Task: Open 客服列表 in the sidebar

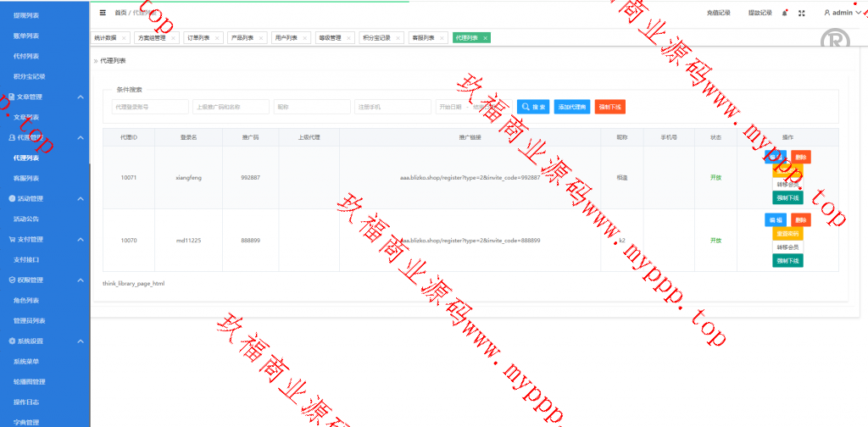Action: (26, 178)
